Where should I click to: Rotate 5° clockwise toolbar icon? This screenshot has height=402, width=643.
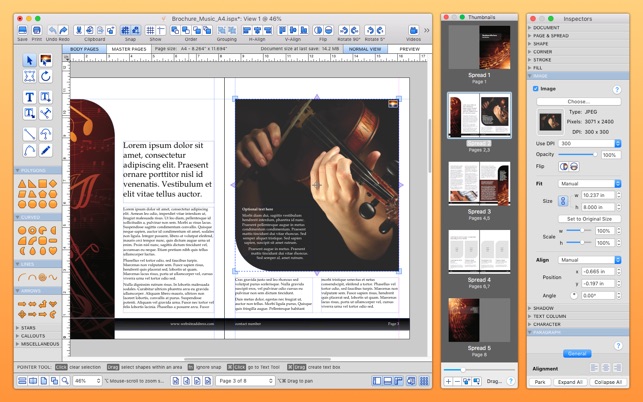point(380,30)
